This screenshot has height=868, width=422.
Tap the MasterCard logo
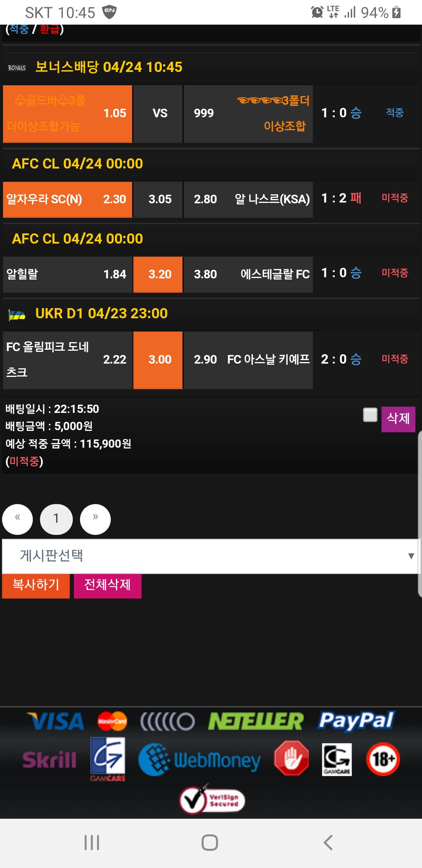[x=112, y=721]
